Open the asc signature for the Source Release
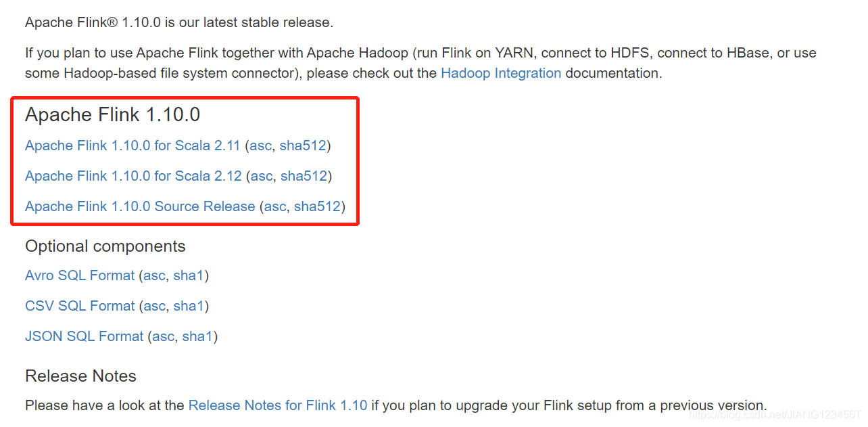The height and width of the screenshot is (427, 868). coord(275,206)
